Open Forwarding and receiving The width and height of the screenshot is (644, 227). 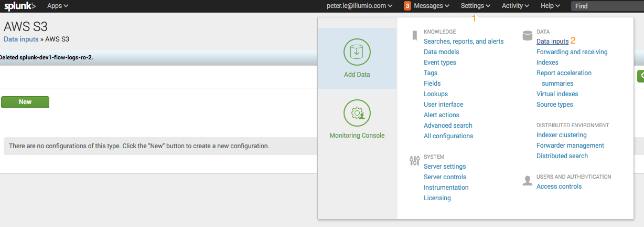point(572,52)
